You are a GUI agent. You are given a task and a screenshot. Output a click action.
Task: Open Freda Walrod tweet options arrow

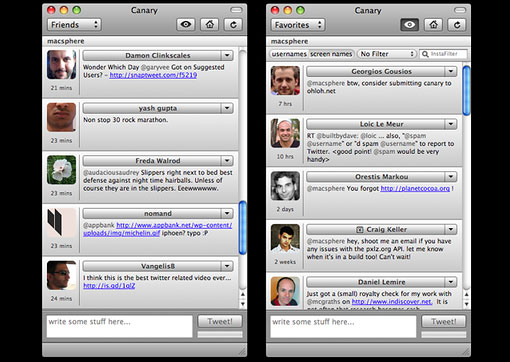(x=227, y=161)
